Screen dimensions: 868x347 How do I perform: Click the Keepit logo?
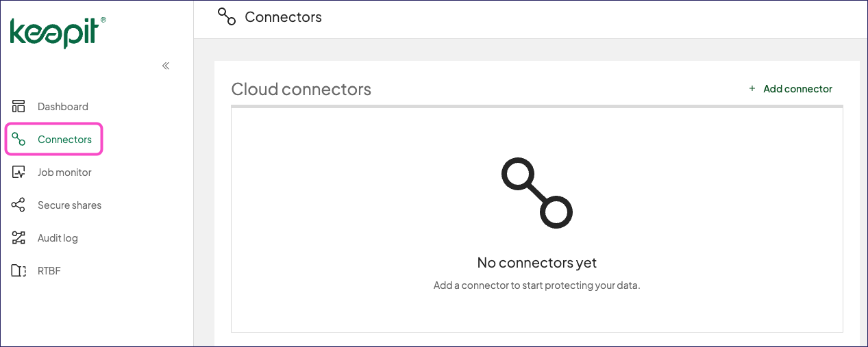pos(58,32)
